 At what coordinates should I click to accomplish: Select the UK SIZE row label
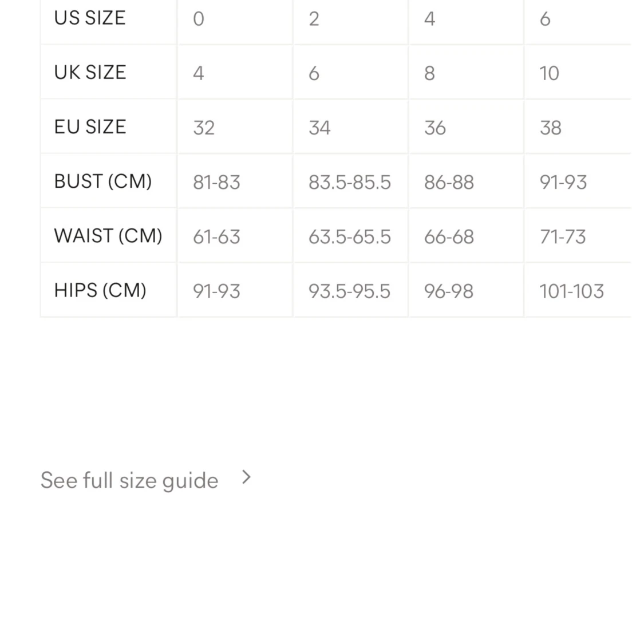click(x=90, y=73)
